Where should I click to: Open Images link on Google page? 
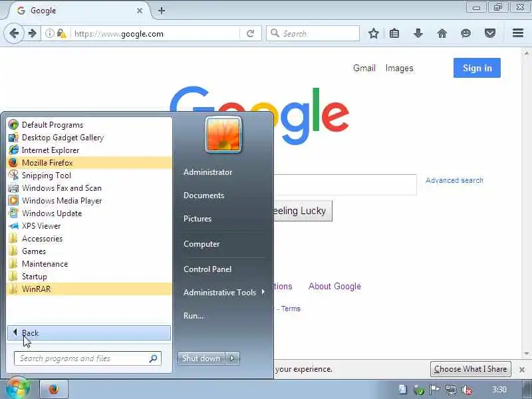[400, 68]
